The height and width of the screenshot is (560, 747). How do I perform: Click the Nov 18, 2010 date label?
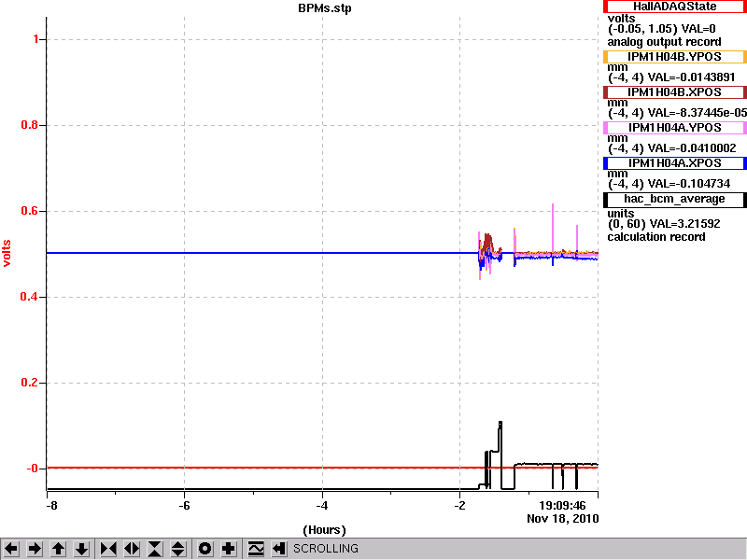point(563,519)
